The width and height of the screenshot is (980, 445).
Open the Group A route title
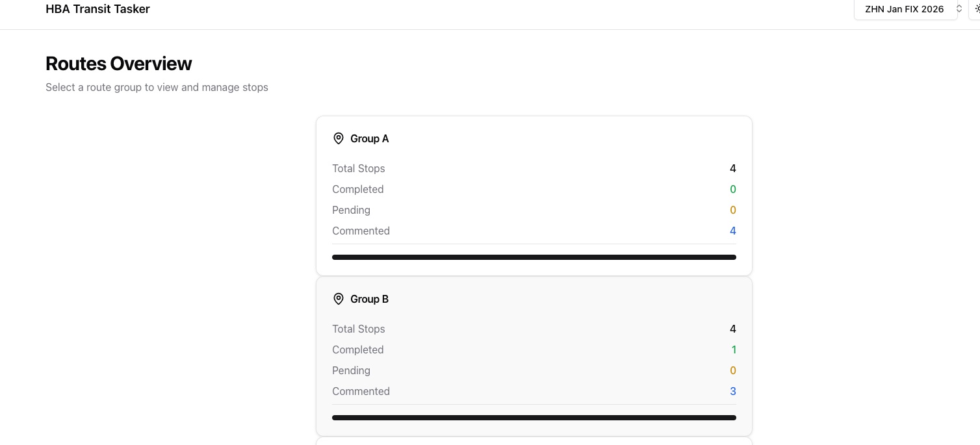coord(369,138)
